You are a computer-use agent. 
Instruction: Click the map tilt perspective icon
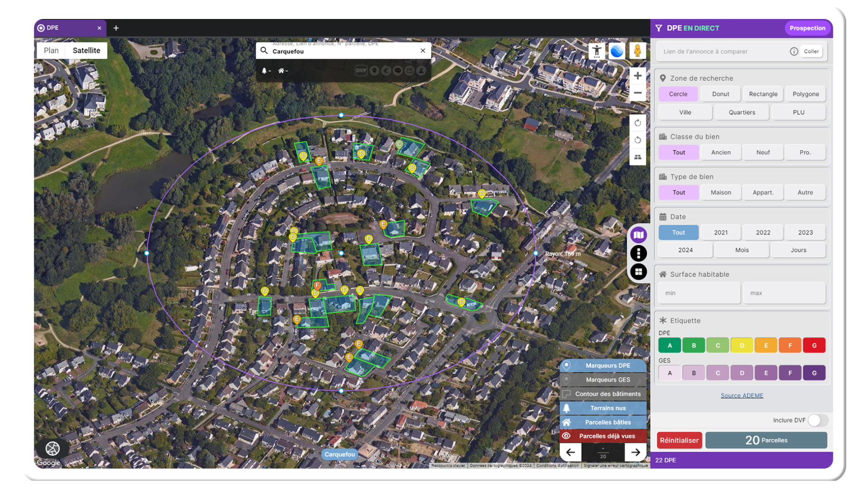pyautogui.click(x=637, y=157)
